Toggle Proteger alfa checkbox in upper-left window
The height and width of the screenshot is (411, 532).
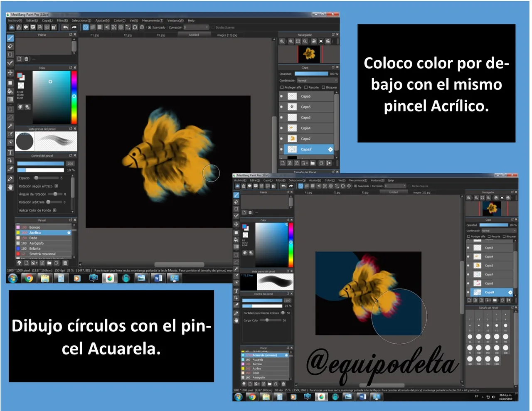pos(282,87)
